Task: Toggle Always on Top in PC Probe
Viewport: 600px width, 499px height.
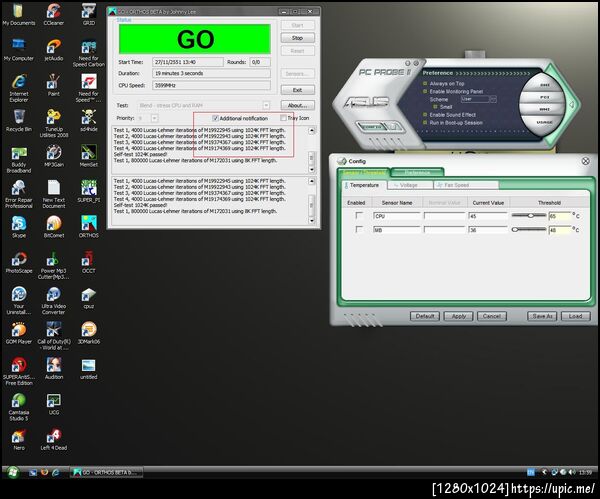Action: coord(425,83)
